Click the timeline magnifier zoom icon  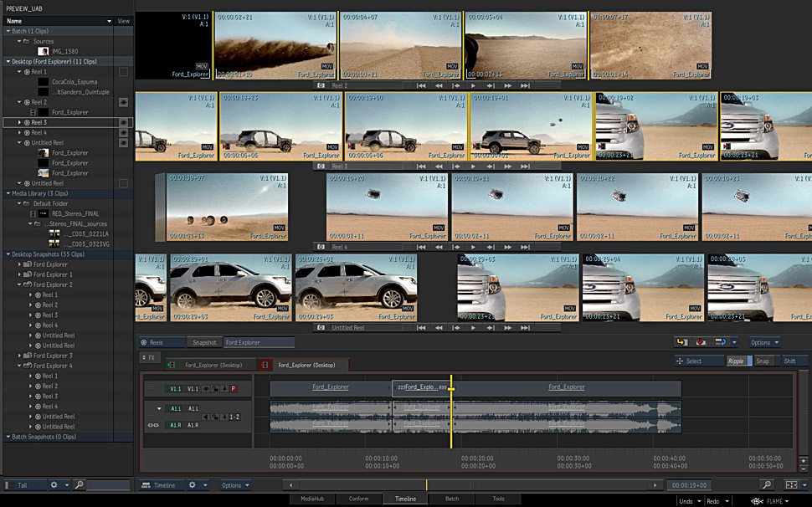pos(767,485)
